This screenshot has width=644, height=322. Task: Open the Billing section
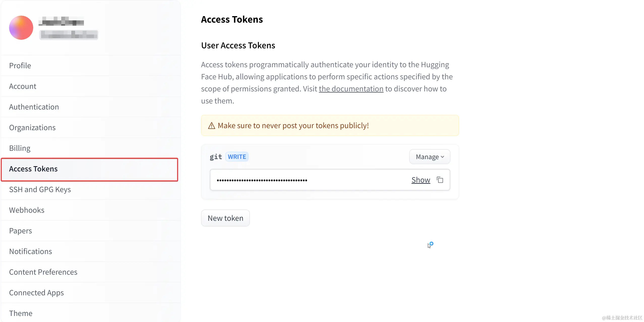point(20,148)
